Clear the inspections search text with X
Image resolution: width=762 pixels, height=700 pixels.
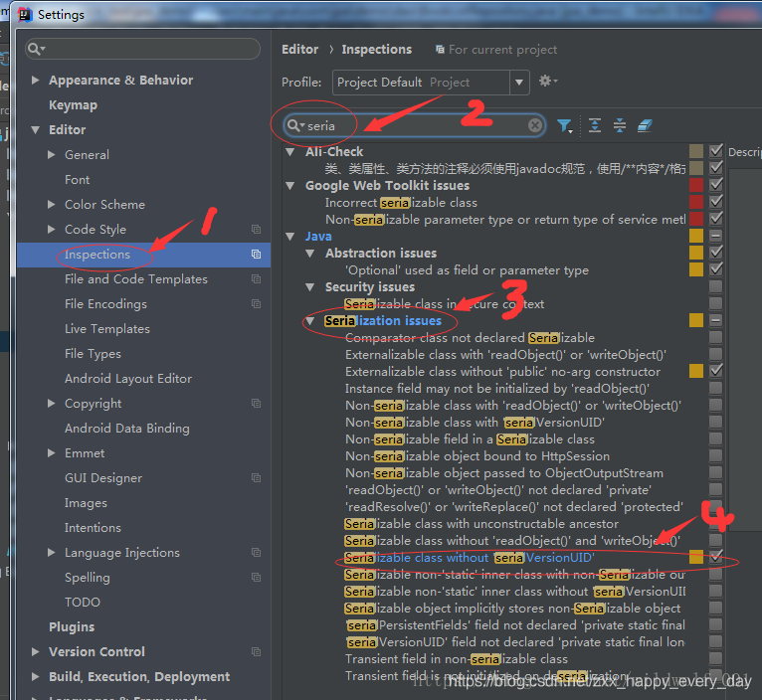pyautogui.click(x=535, y=126)
